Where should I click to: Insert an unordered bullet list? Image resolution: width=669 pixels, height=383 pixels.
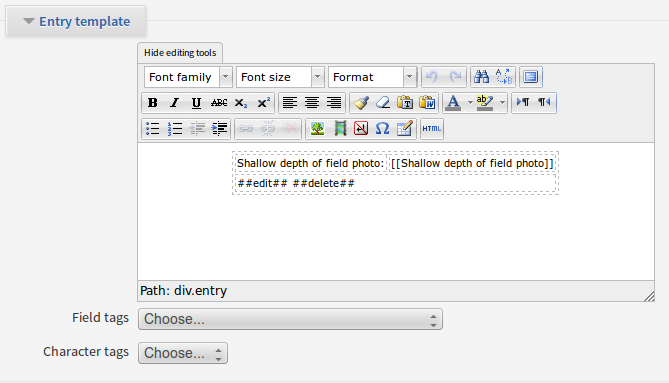pos(152,129)
